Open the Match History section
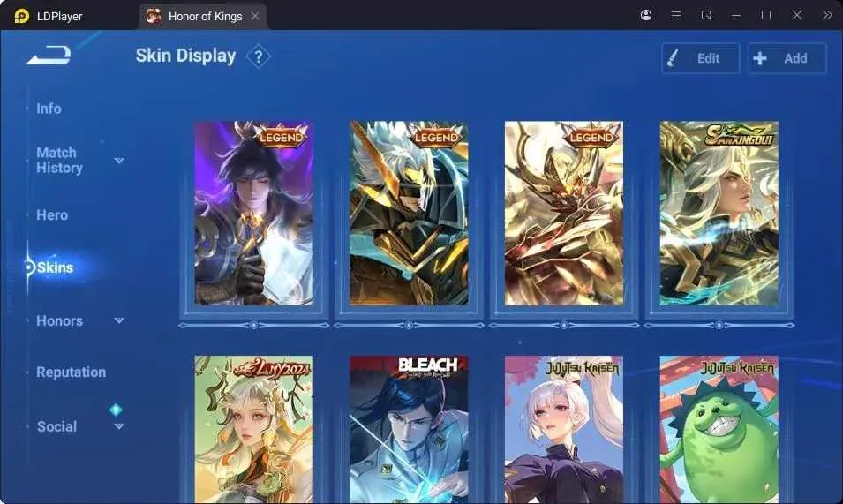 point(59,160)
